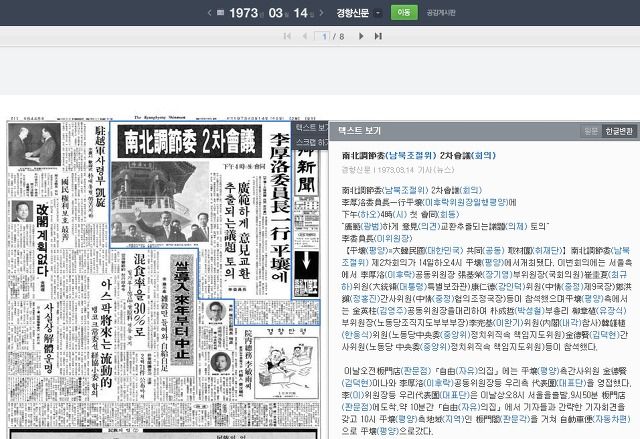
Task: Click the 南北調節委 2차會議 headline on the scan
Action: (x=189, y=141)
